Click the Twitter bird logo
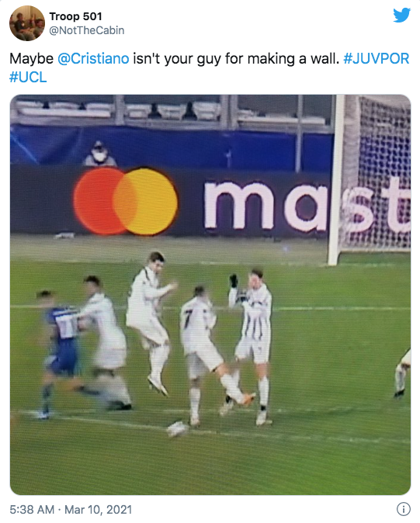 [x=401, y=16]
